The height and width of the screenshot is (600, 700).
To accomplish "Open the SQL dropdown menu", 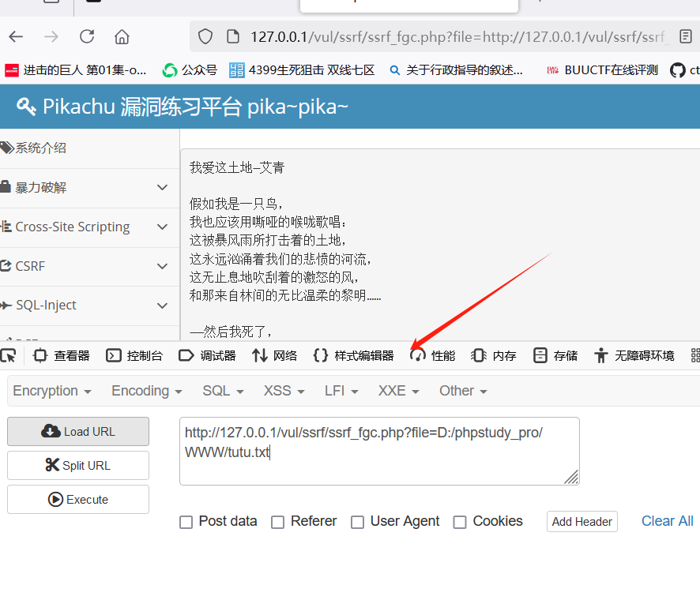I will pos(224,391).
